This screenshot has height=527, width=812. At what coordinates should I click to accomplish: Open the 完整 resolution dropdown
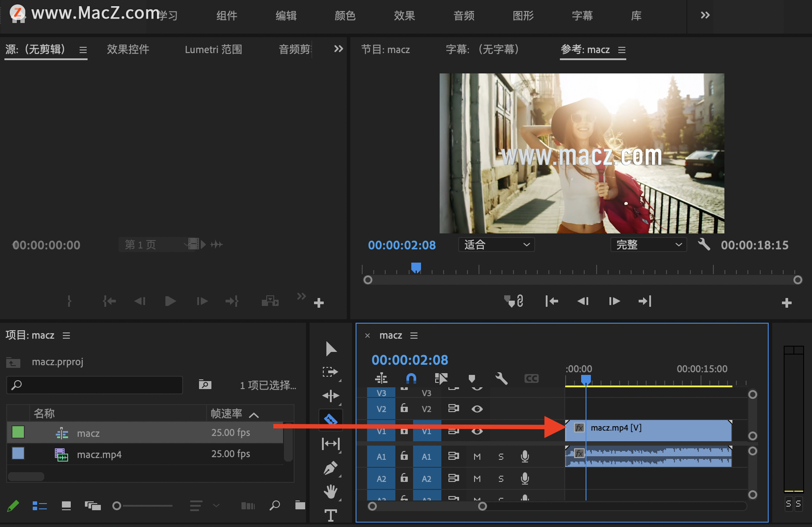click(x=648, y=244)
